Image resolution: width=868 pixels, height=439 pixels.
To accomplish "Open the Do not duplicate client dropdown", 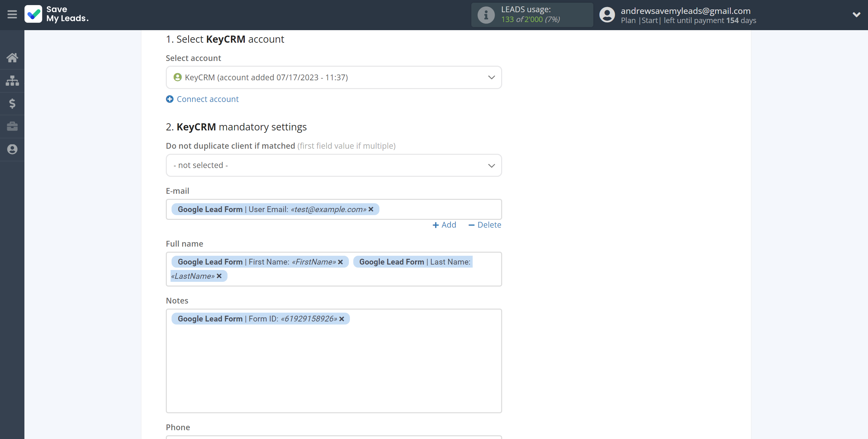I will pyautogui.click(x=334, y=165).
